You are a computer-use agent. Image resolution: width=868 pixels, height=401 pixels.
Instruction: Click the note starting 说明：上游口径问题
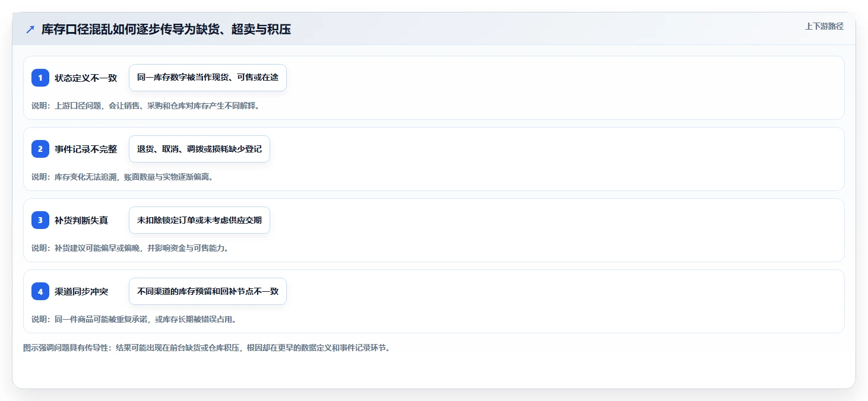point(145,106)
